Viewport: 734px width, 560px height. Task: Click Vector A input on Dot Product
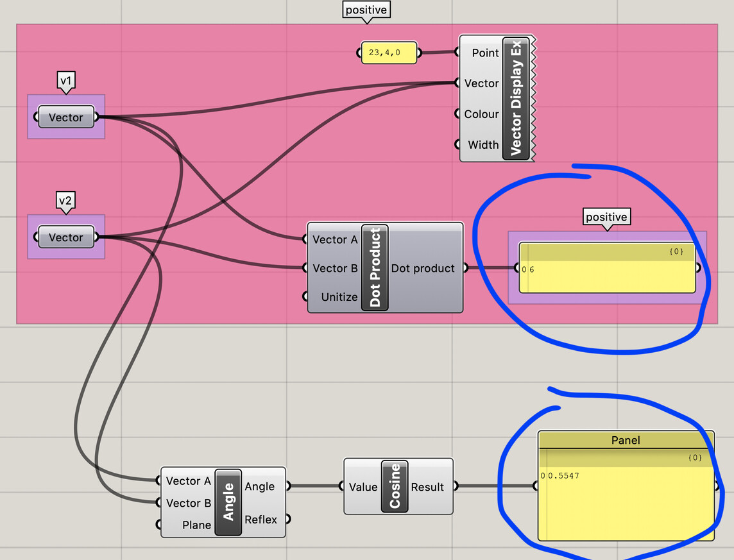click(x=335, y=239)
